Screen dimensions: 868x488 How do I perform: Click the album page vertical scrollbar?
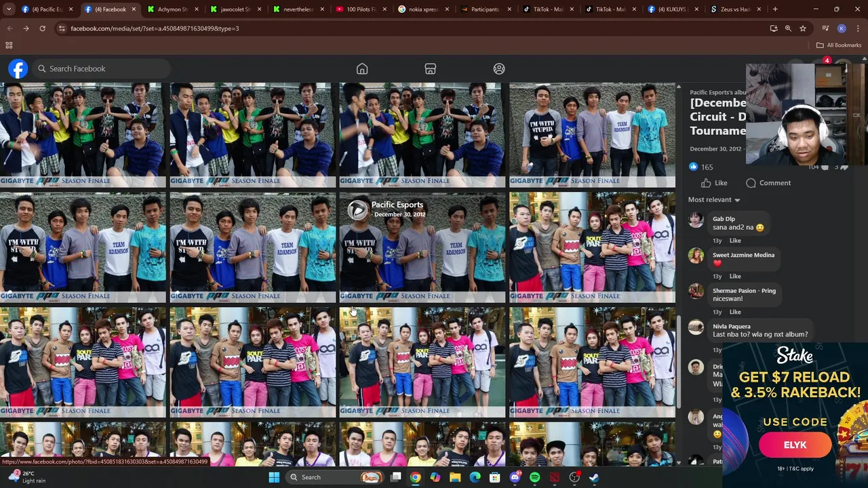(x=679, y=362)
